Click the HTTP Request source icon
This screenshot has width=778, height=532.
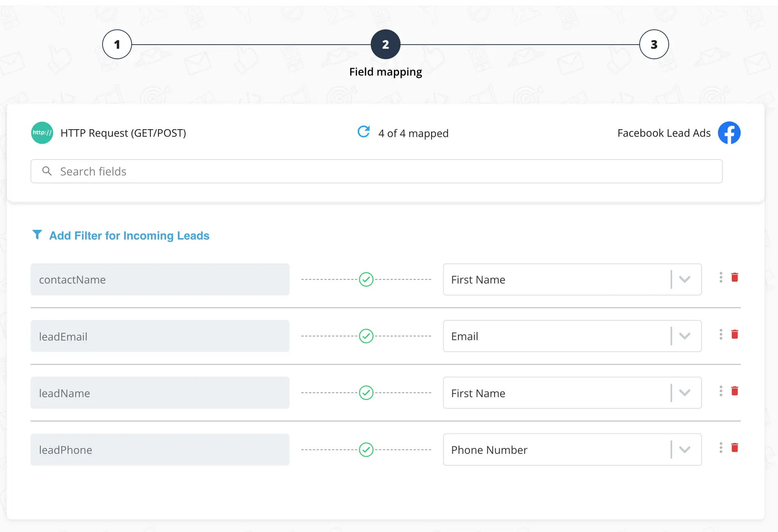click(x=42, y=133)
